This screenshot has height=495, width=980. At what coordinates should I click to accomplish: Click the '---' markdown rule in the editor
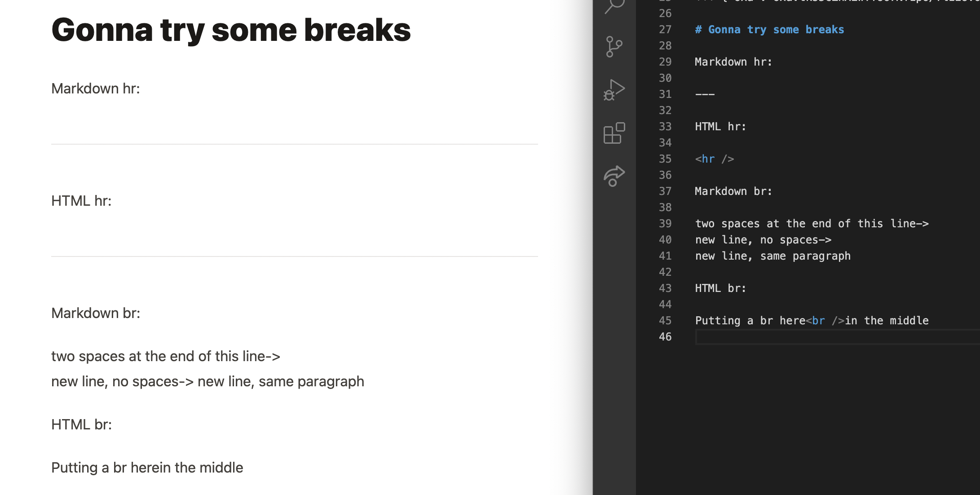(705, 94)
